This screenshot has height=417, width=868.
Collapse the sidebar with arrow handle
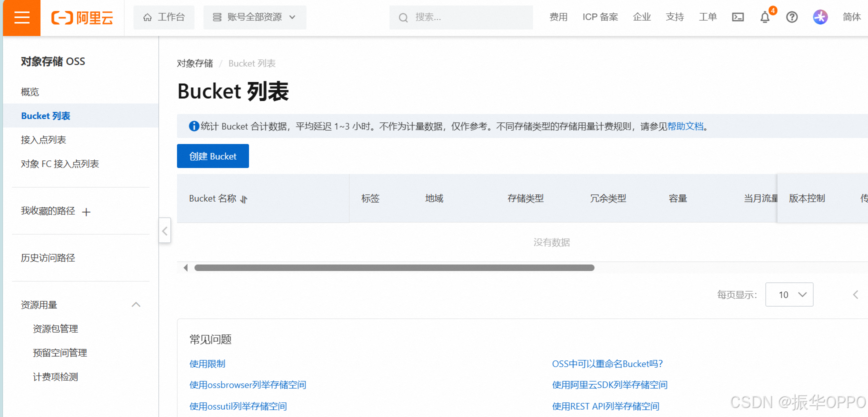click(x=165, y=230)
